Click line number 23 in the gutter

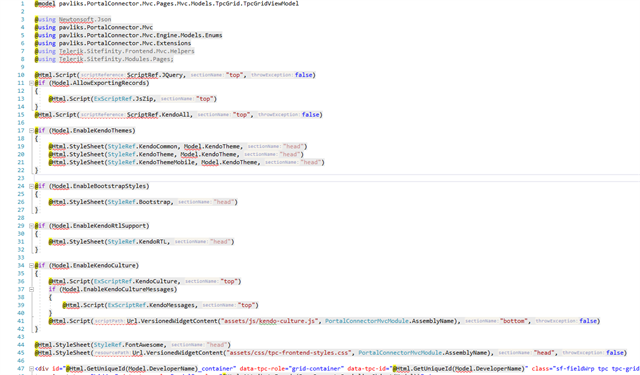tap(21, 178)
